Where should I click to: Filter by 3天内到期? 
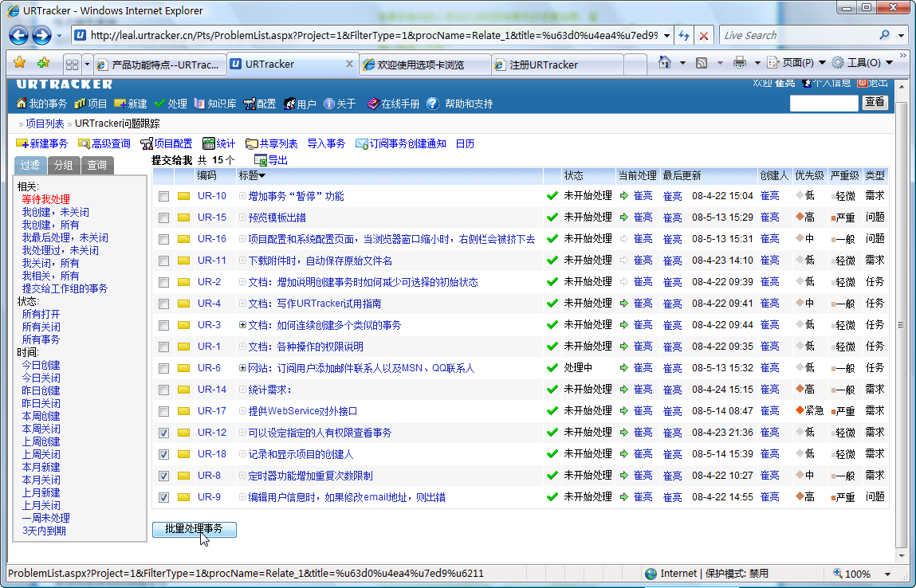click(x=44, y=531)
